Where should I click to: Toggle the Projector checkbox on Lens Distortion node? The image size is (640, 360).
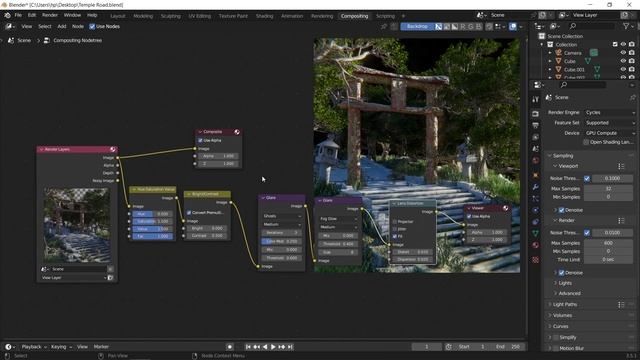[395, 222]
